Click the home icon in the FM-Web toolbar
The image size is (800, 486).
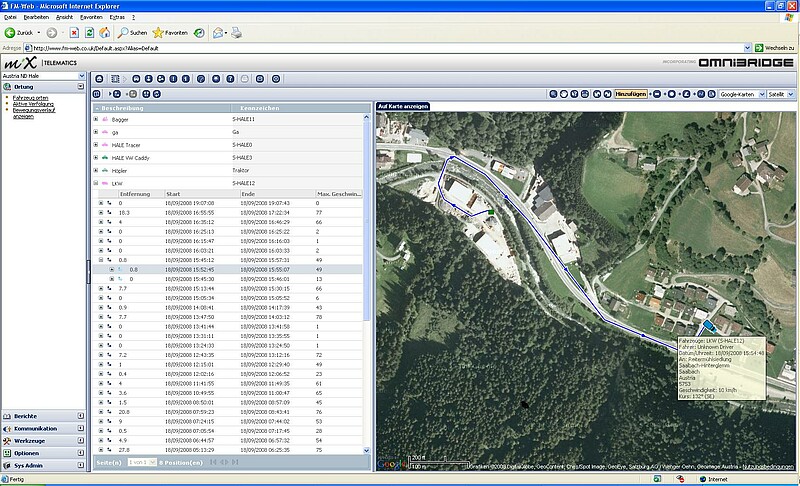(99, 79)
